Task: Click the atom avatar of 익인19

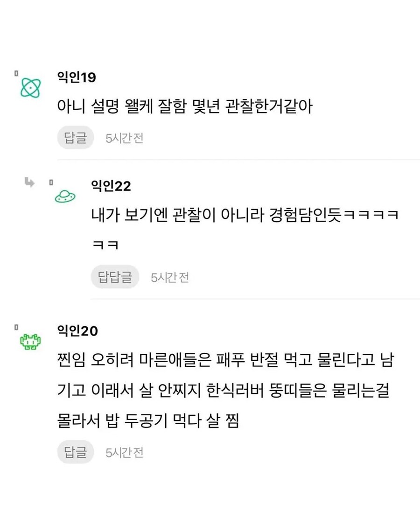Action: coord(31,87)
